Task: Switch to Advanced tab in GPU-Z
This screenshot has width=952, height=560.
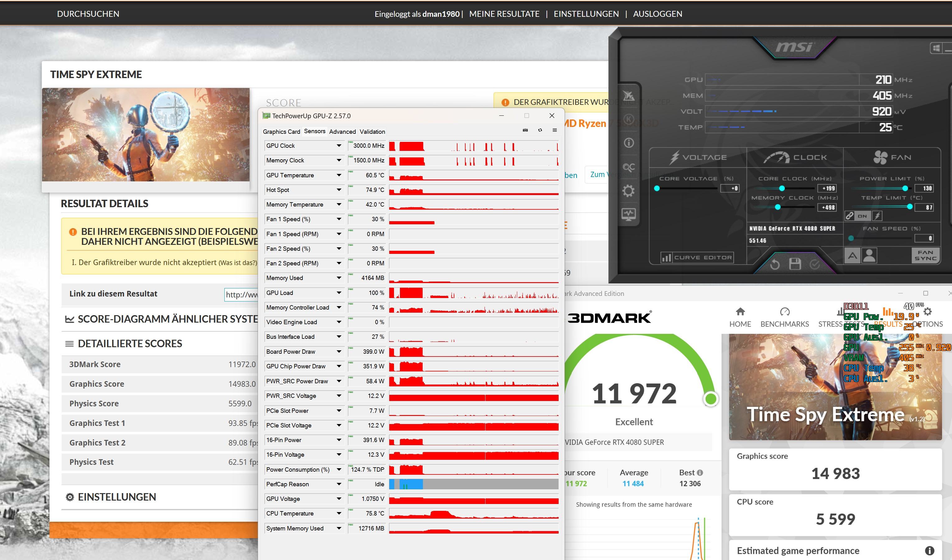Action: [x=342, y=131]
